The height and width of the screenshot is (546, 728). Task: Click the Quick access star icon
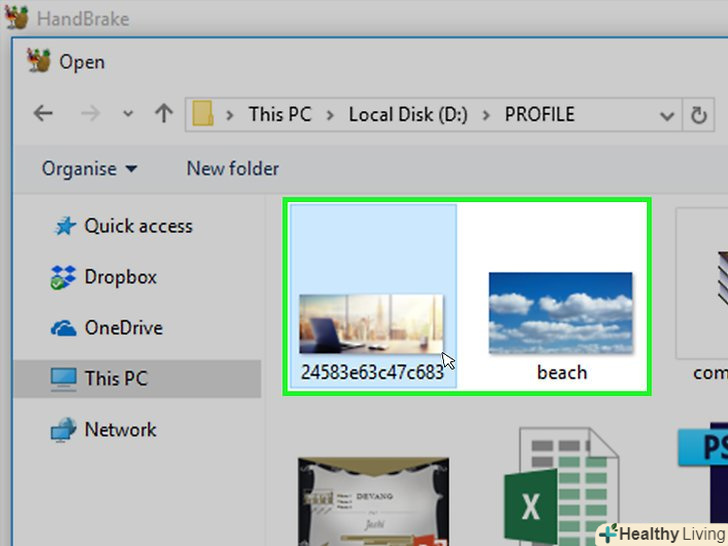coord(65,227)
